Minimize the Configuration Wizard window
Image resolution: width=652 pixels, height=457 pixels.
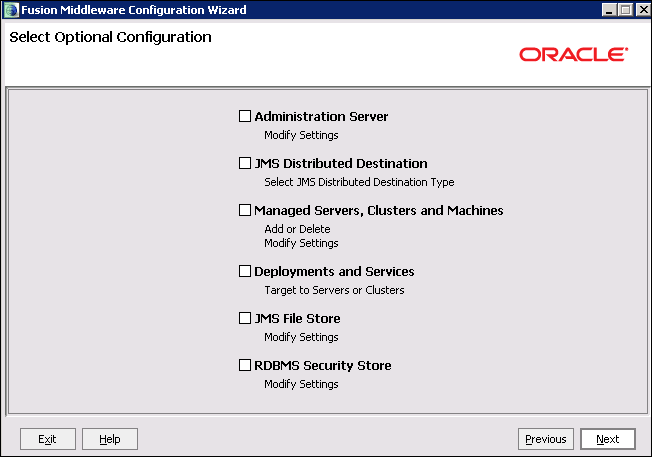(609, 10)
